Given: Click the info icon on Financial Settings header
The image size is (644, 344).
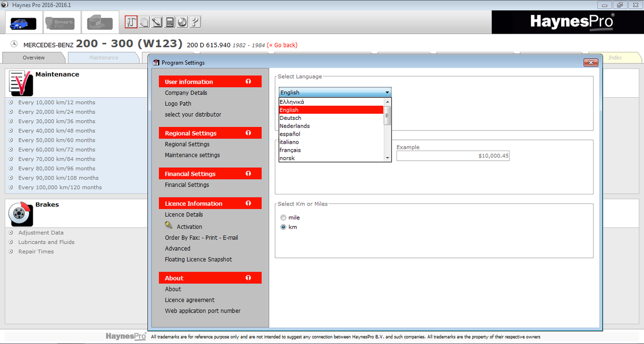Looking at the screenshot, I should coord(248,174).
